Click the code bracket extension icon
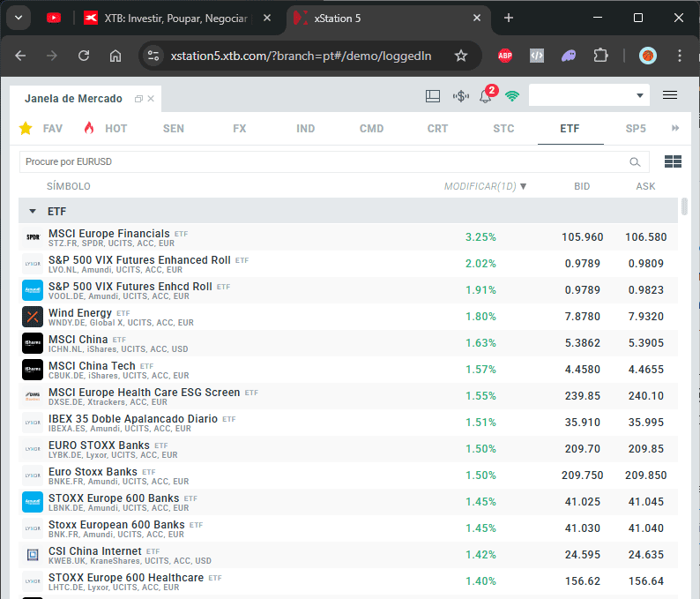Screen dimensions: 700x599 pyautogui.click(x=537, y=56)
